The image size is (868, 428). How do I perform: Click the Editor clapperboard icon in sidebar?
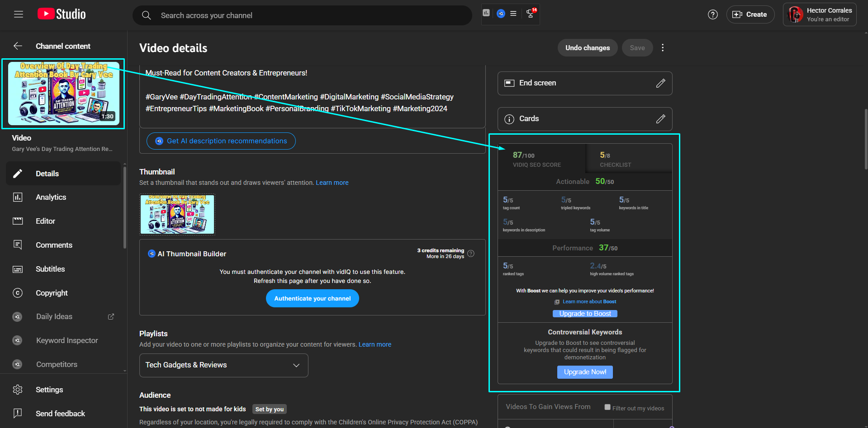pyautogui.click(x=18, y=221)
